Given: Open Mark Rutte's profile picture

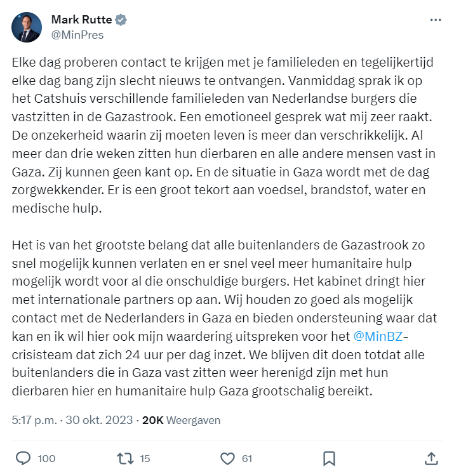Looking at the screenshot, I should click(x=27, y=27).
